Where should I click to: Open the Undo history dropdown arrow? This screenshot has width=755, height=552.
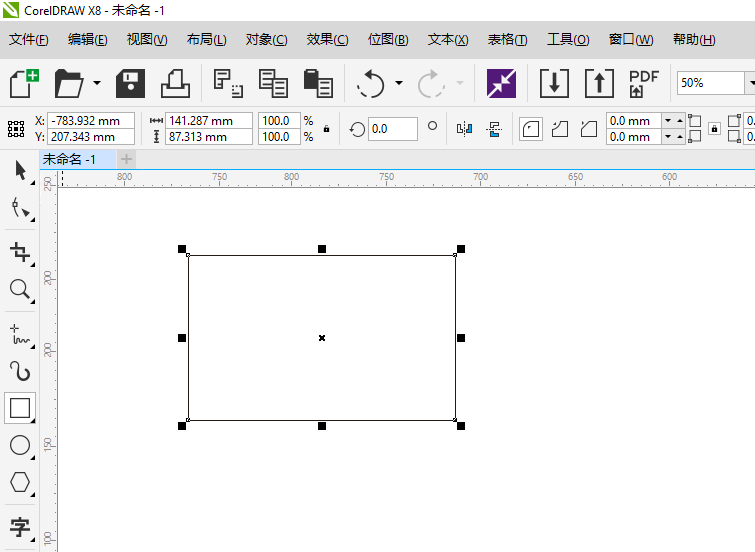click(x=399, y=83)
